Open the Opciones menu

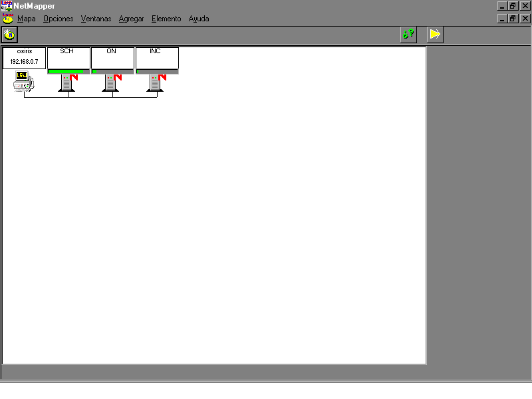(58, 19)
